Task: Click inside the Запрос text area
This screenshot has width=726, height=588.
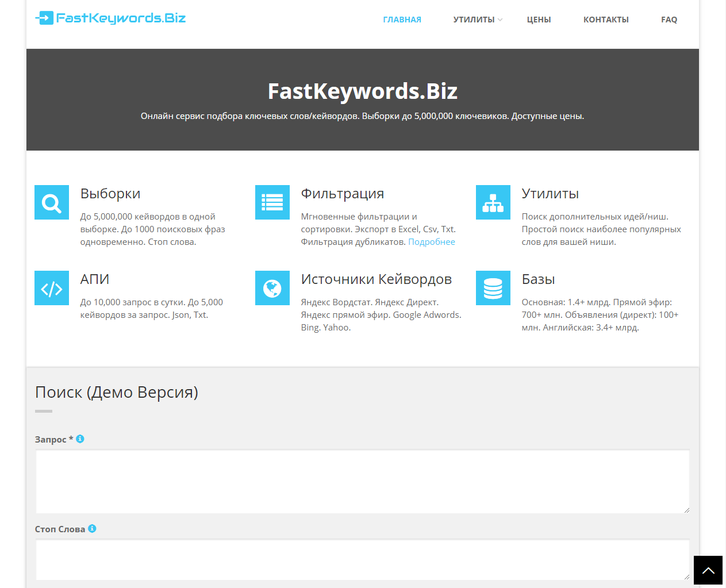Action: point(362,482)
